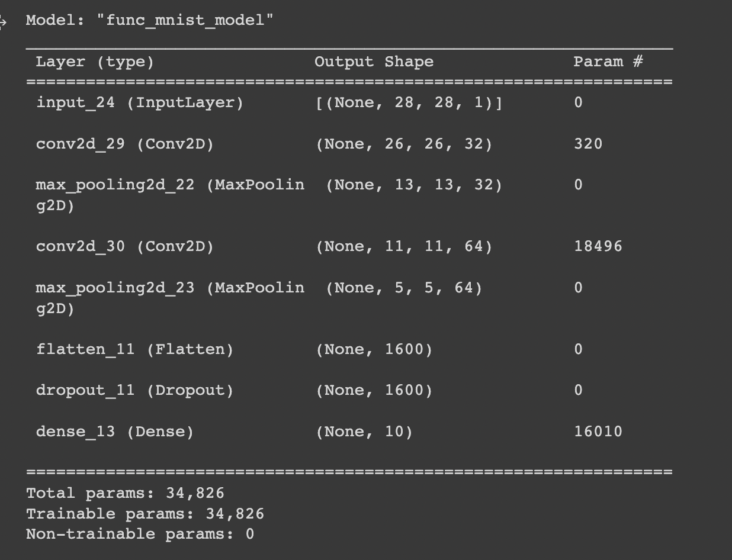732x560 pixels.
Task: Click the Output Shape column header
Action: point(374,62)
